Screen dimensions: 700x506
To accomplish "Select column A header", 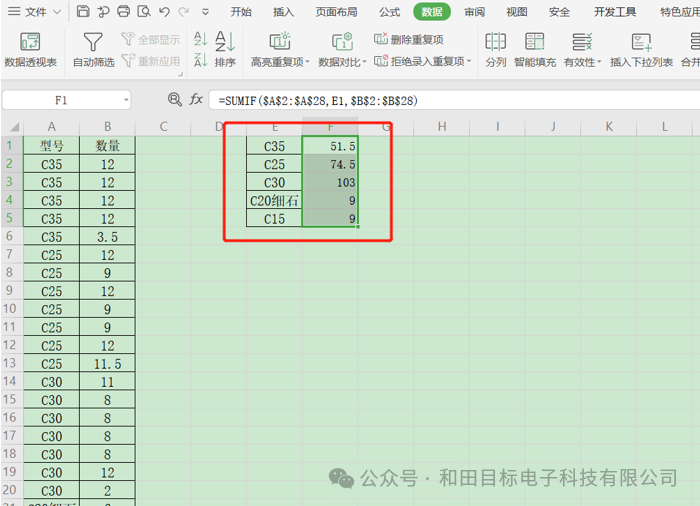I will click(51, 127).
